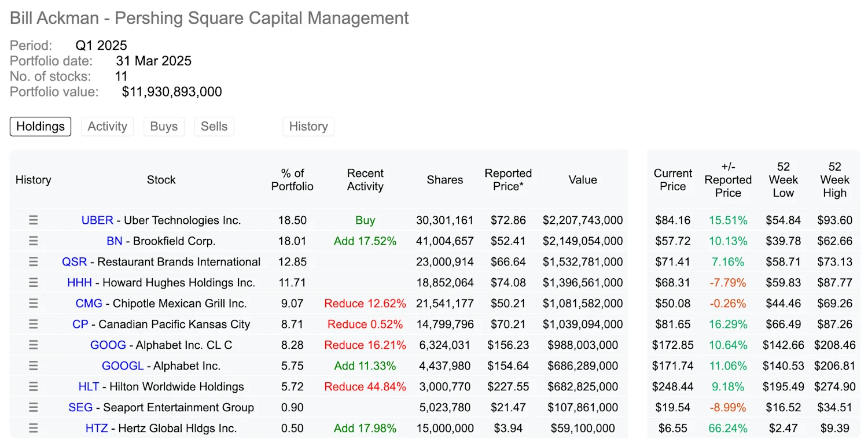Open the BN ticker link
The height and width of the screenshot is (443, 868).
coord(115,241)
